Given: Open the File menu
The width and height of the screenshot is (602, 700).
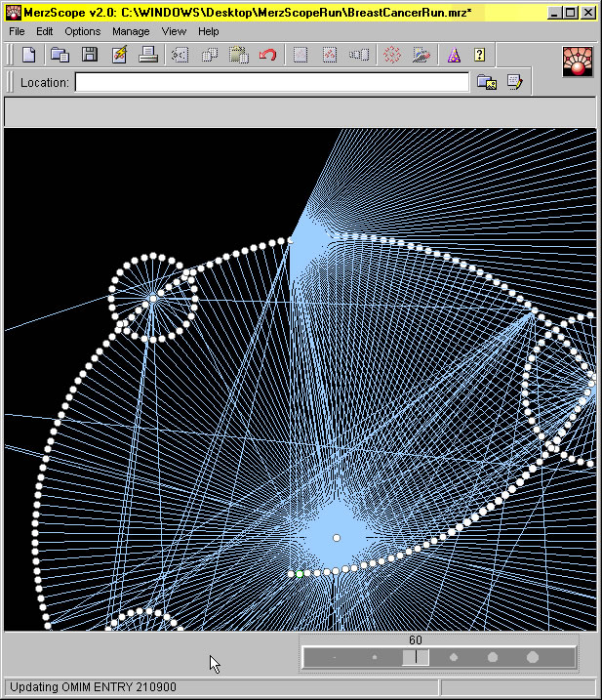Looking at the screenshot, I should point(17,31).
